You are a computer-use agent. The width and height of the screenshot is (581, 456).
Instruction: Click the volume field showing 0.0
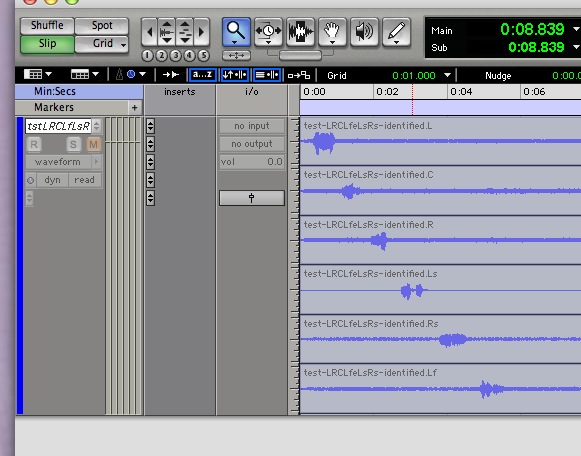point(252,162)
